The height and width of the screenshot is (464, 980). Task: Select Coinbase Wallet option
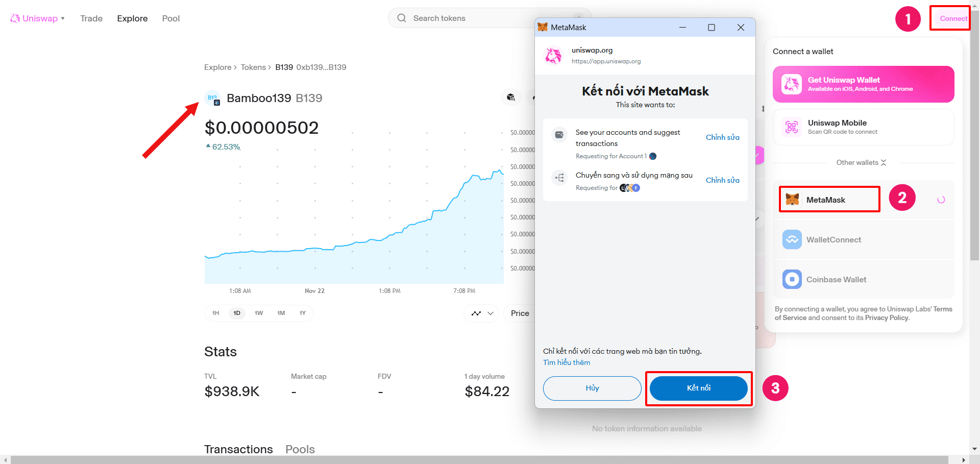(x=863, y=280)
